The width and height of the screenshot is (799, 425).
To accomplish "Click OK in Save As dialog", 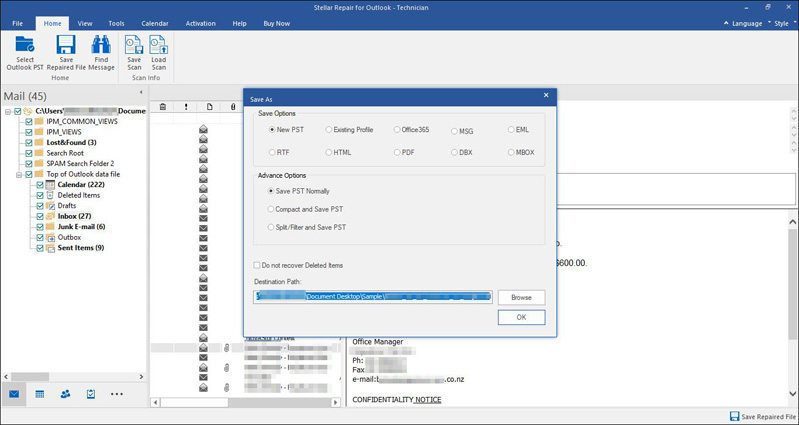I will (x=521, y=317).
